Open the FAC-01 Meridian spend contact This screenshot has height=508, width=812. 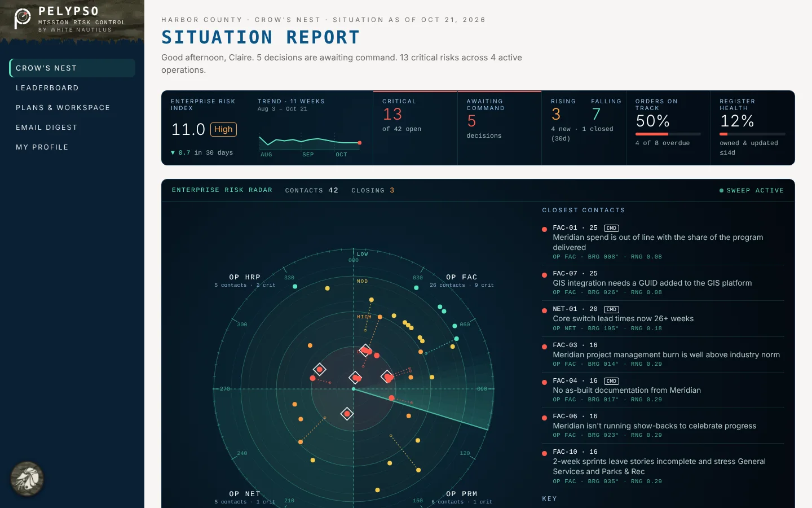[x=663, y=242]
